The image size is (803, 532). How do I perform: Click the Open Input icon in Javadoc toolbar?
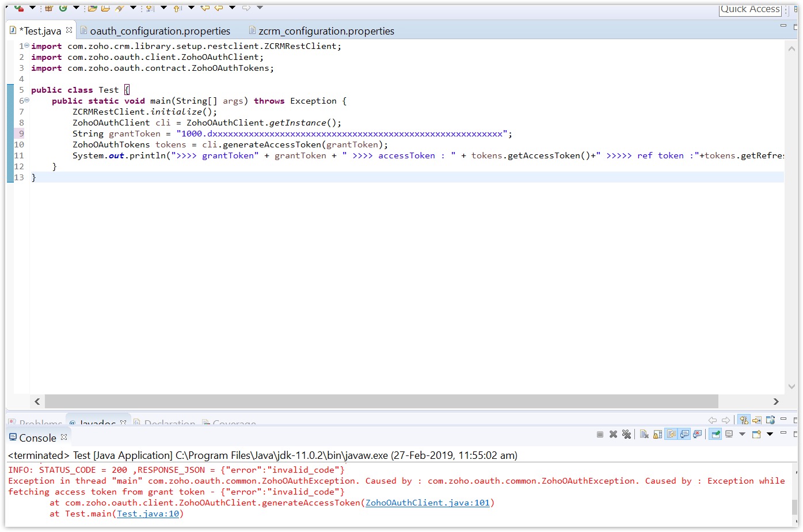coord(756,420)
